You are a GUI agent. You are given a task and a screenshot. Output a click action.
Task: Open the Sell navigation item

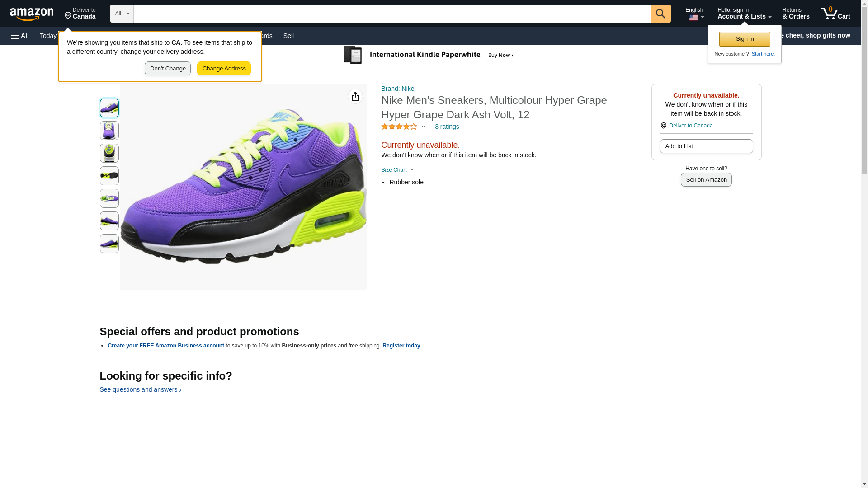click(288, 36)
